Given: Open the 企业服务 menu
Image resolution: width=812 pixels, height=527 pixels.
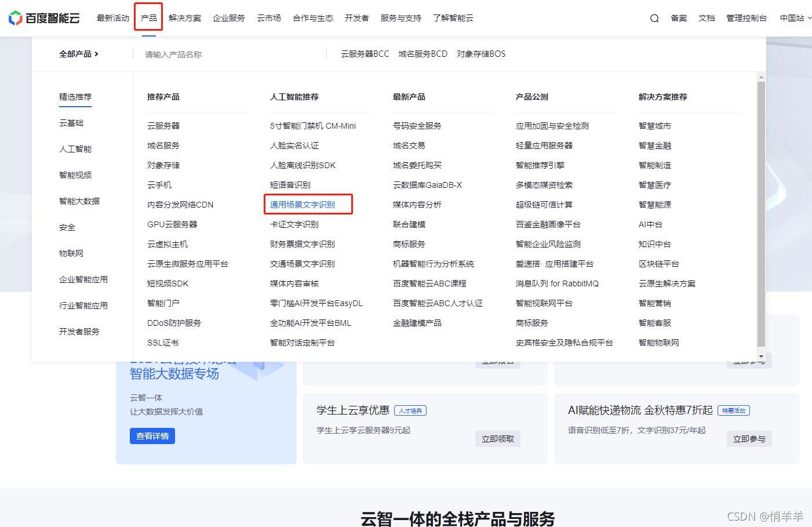Looking at the screenshot, I should 229,19.
